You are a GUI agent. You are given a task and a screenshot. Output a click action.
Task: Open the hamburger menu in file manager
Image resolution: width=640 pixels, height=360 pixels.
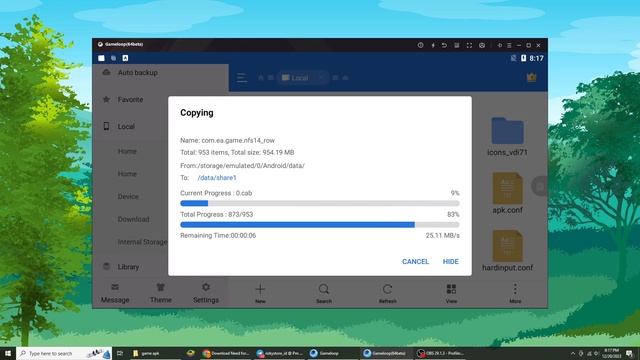coord(242,78)
